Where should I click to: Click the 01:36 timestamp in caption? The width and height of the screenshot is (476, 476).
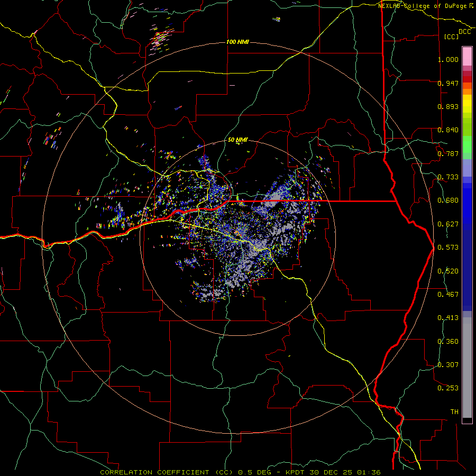(368, 472)
